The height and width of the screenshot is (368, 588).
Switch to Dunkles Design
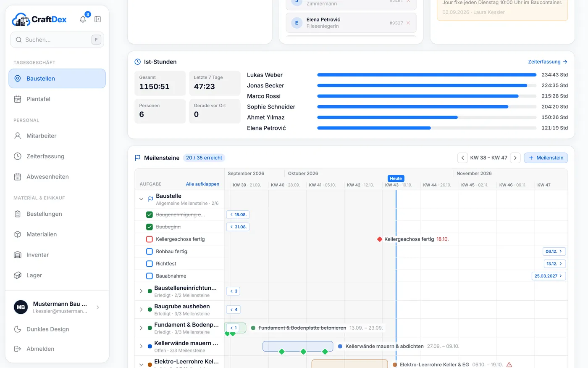(x=57, y=329)
